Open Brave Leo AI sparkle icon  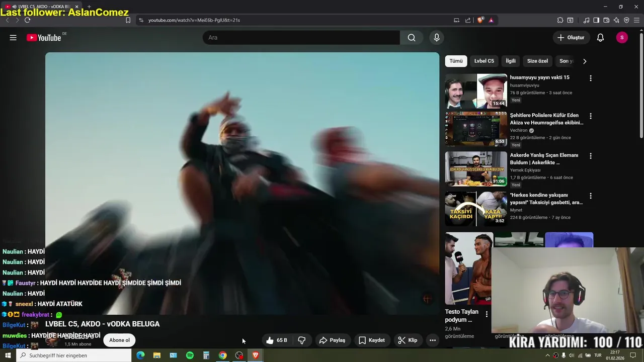coord(616,20)
